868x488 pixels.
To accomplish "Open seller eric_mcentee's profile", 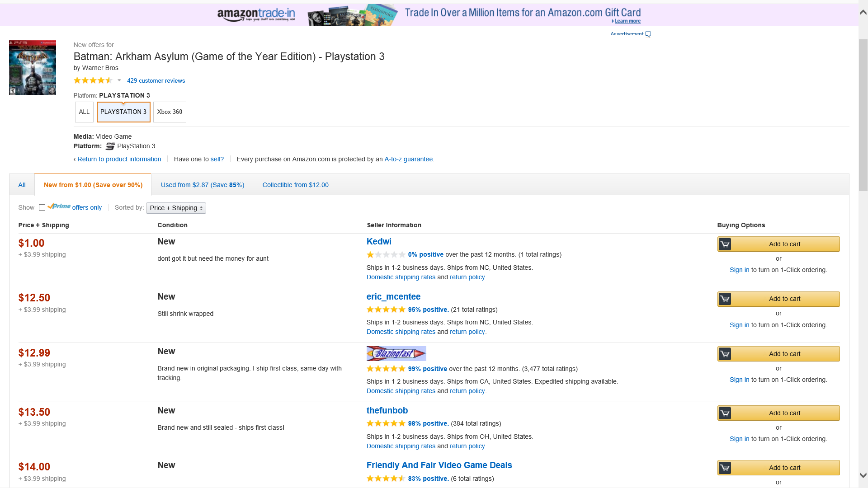I will coord(393,297).
